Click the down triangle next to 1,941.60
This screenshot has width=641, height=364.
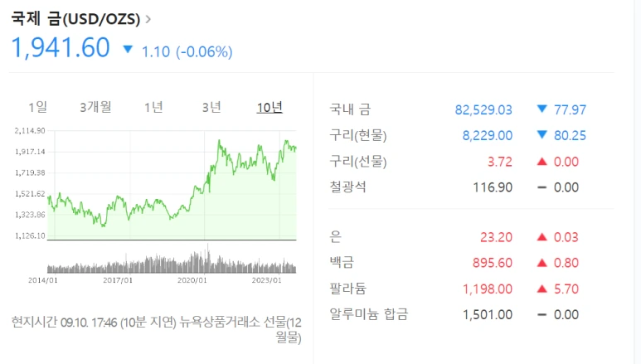(128, 50)
